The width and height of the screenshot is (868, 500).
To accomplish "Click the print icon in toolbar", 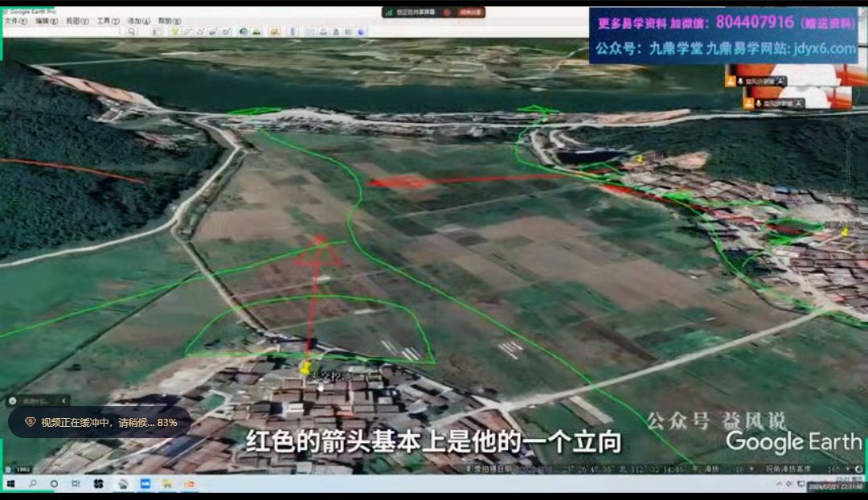I will point(322,31).
